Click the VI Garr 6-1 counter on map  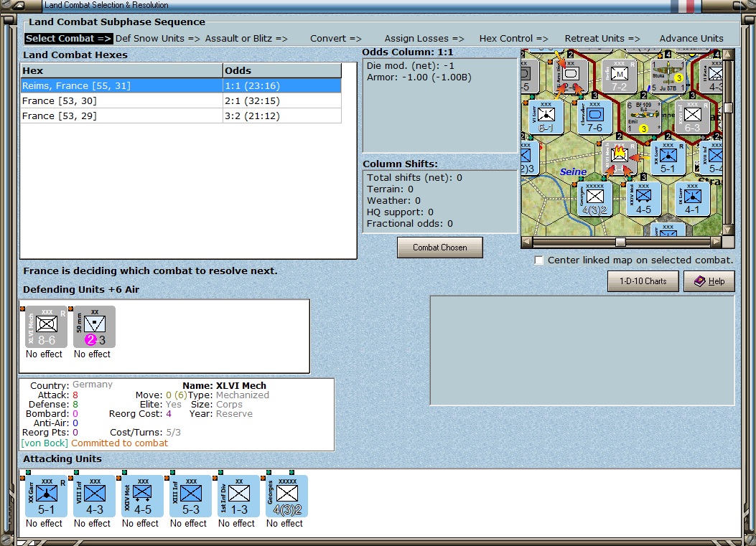(x=546, y=117)
